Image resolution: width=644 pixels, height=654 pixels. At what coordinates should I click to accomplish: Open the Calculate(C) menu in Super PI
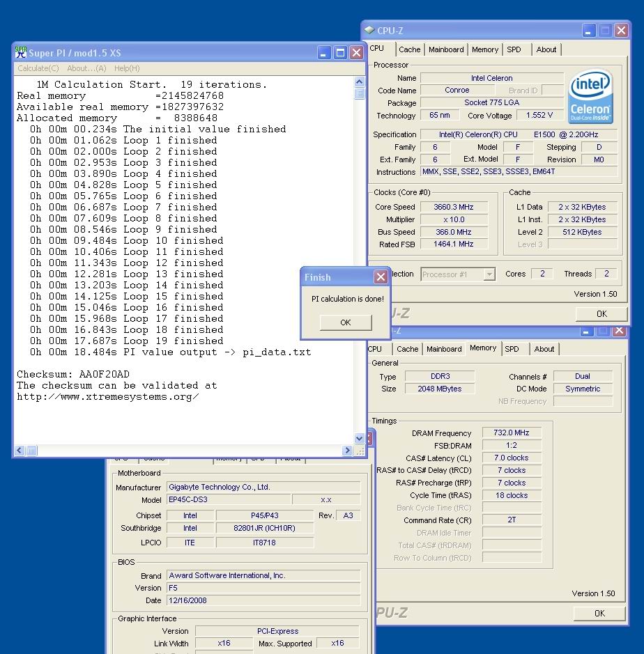(x=38, y=68)
